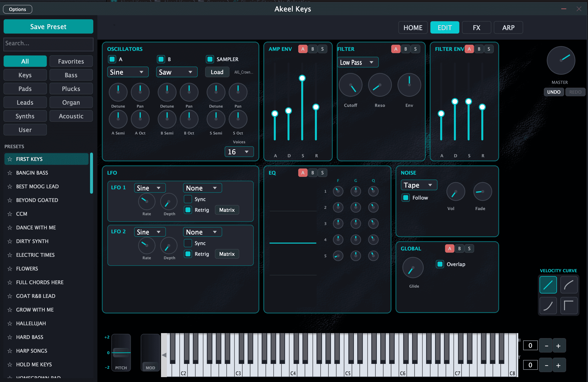Toggle the Overlap checkbox in Global
Viewport: 588px width, 382px height.
pyautogui.click(x=440, y=264)
